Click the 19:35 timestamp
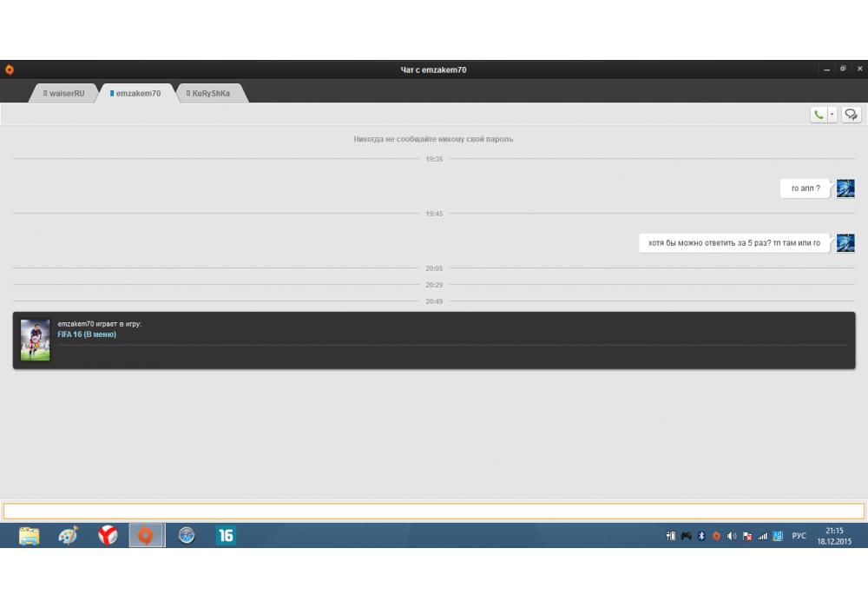The width and height of the screenshot is (868, 608). [x=434, y=159]
